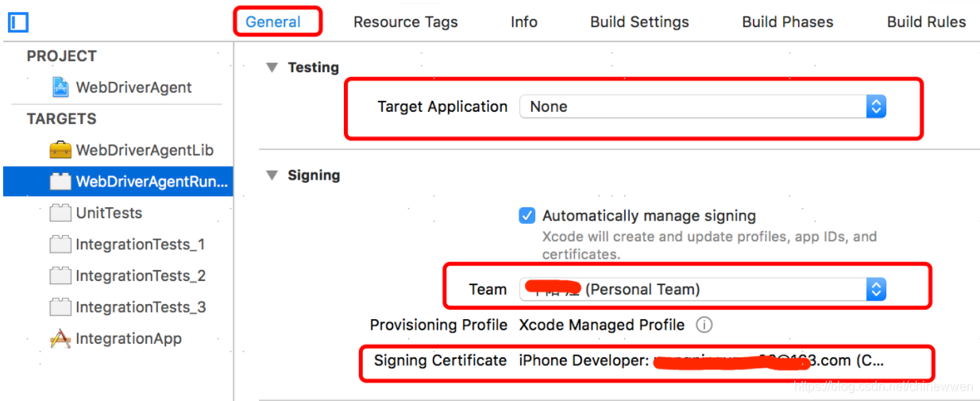Toggle the project navigator sidebar icon
Viewport: 980px width, 401px height.
tap(18, 22)
